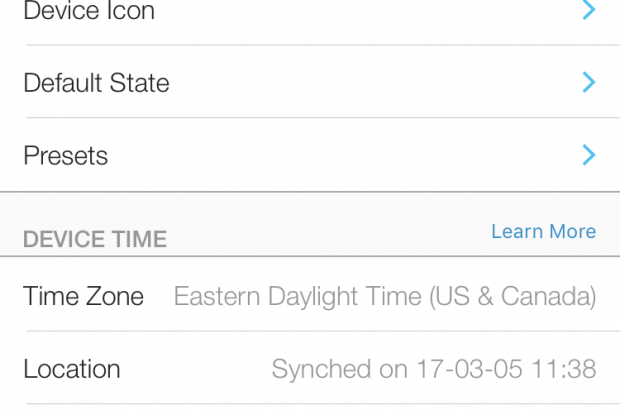Choose the Presets label
620x410 pixels.
click(65, 156)
